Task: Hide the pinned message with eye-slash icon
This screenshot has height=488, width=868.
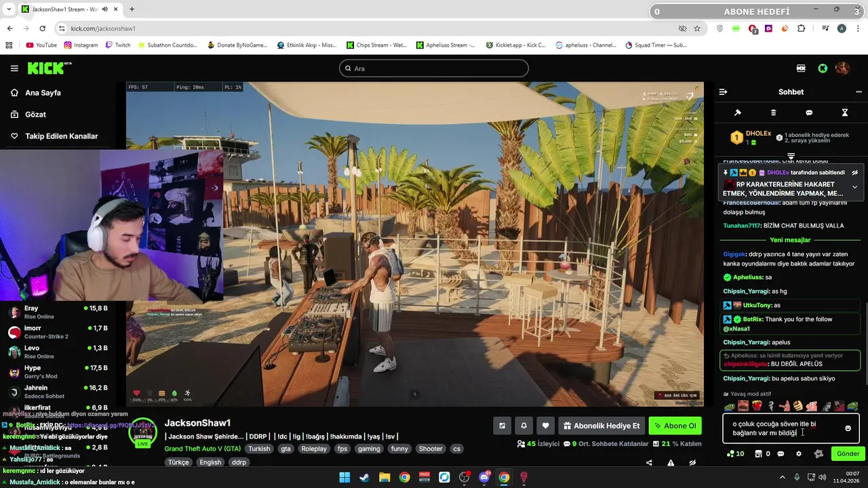Action: pos(854,173)
